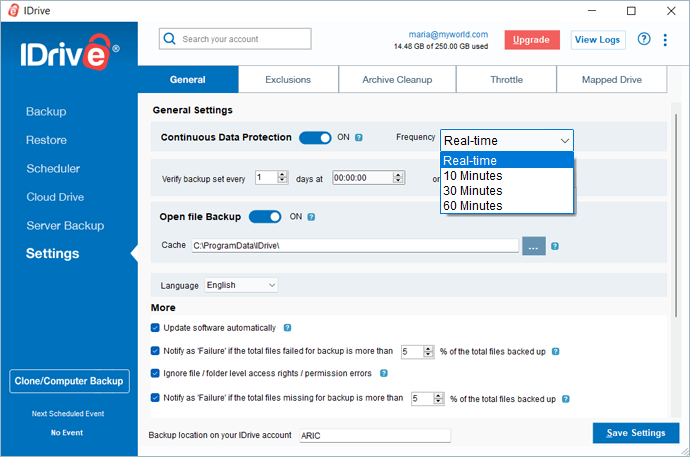Uncheck Notify as Failure for missing files
Image resolution: width=690 pixels, height=457 pixels.
pyautogui.click(x=155, y=398)
